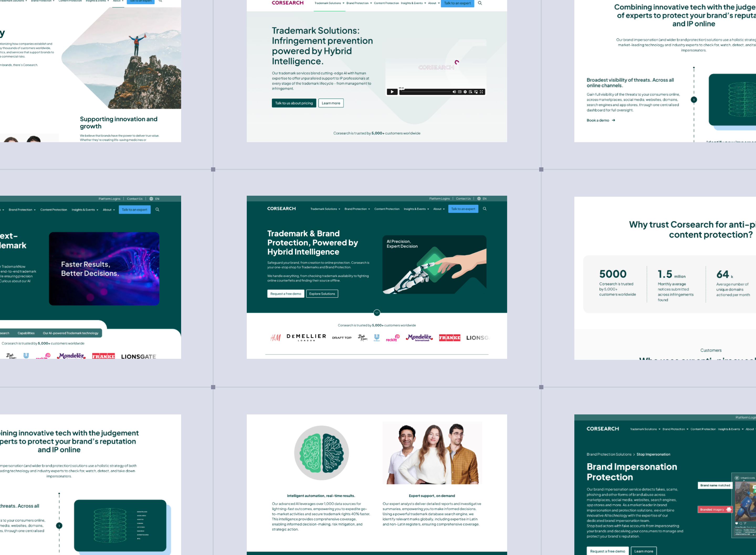The image size is (756, 555).
Task: Open Content Protection menu on dark homepage
Action: (x=387, y=209)
